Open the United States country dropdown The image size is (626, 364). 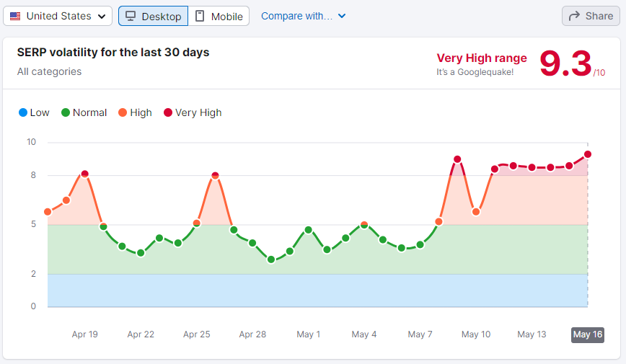pos(58,16)
